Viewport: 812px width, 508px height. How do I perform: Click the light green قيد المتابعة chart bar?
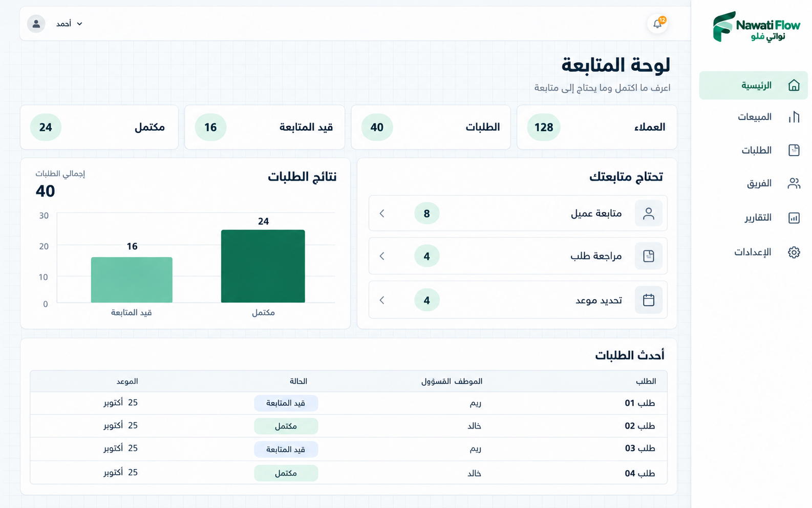[x=132, y=280]
